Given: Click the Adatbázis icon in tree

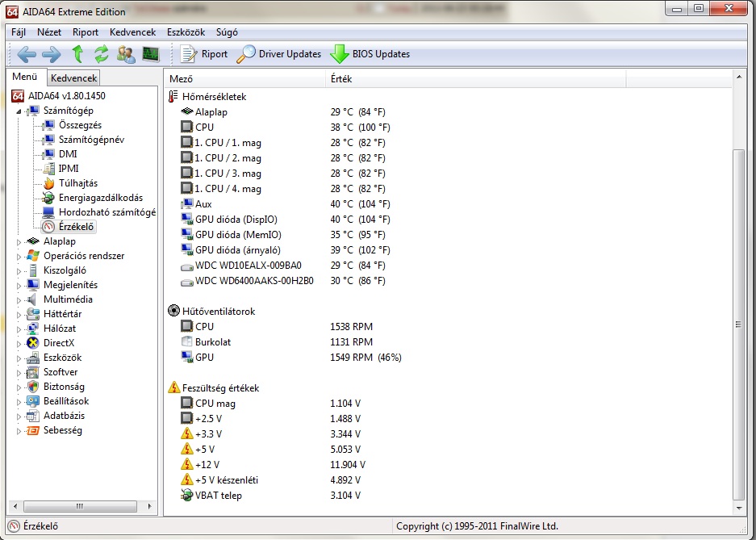Looking at the screenshot, I should [33, 416].
